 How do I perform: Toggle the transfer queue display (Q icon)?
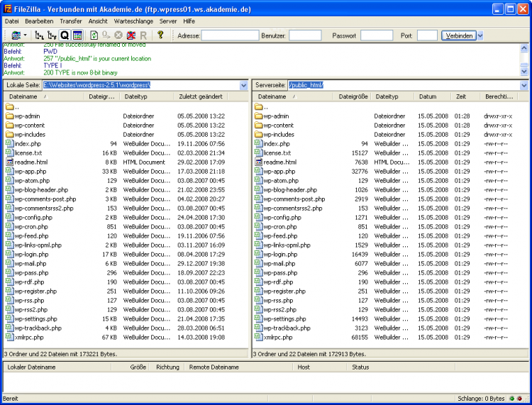pyautogui.click(x=65, y=35)
